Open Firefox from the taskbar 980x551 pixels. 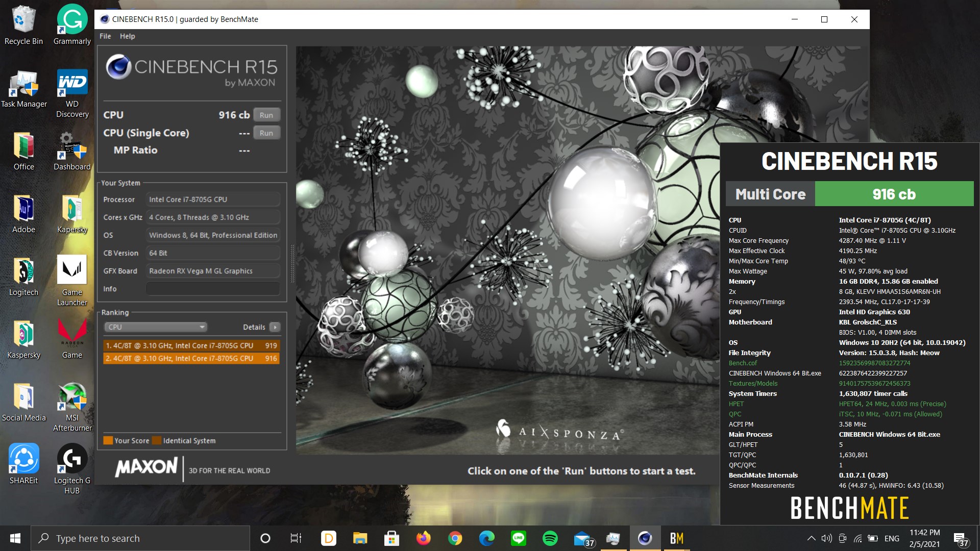(x=423, y=538)
